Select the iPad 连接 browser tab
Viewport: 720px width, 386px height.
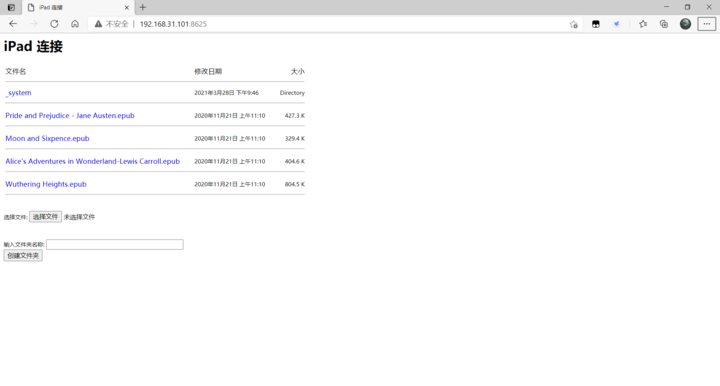78,7
